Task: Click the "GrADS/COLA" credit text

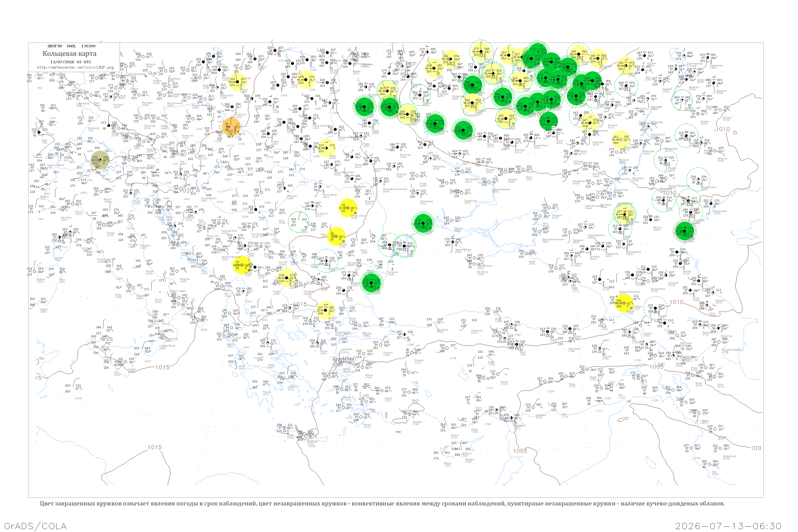Action: [x=35, y=526]
